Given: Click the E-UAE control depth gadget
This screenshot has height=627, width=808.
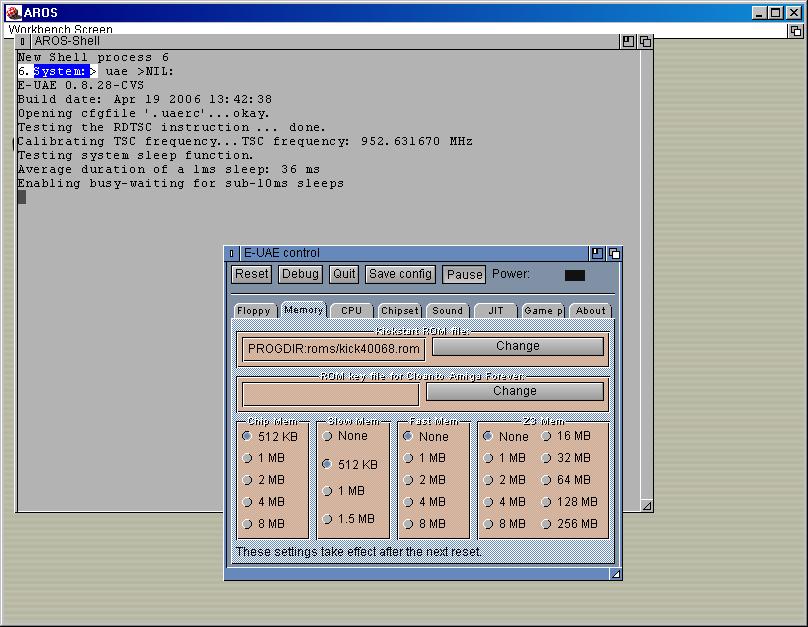Looking at the screenshot, I should coord(614,253).
